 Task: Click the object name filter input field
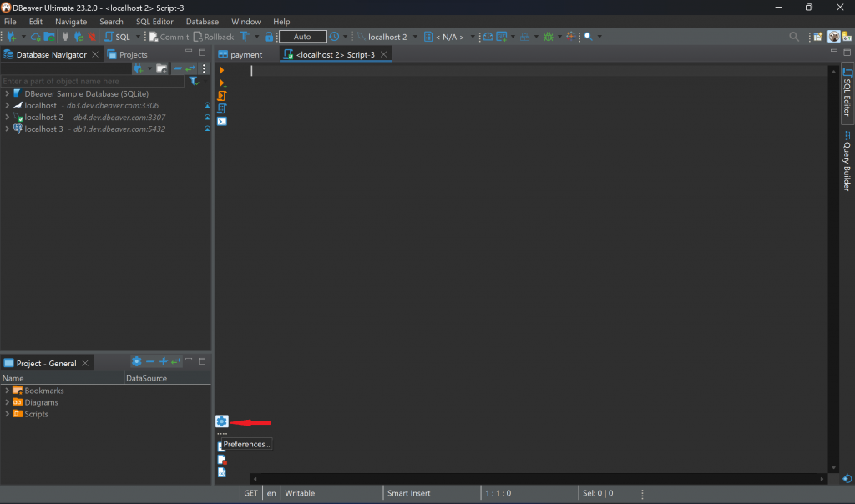[93, 81]
